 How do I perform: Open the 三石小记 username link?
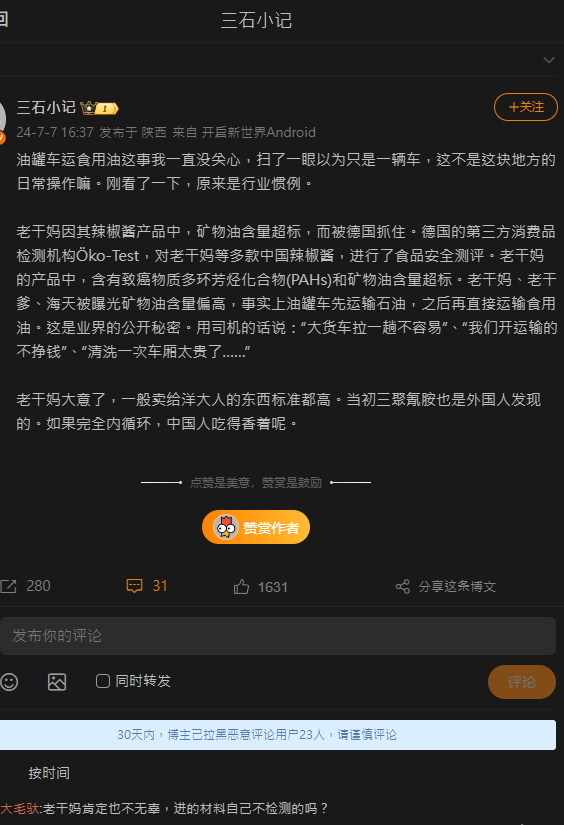pyautogui.click(x=46, y=108)
